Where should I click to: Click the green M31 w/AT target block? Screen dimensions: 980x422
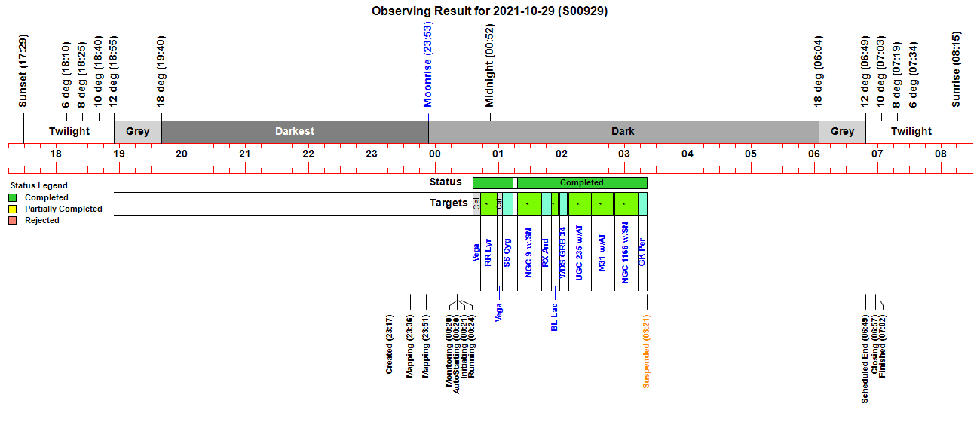pyautogui.click(x=602, y=203)
